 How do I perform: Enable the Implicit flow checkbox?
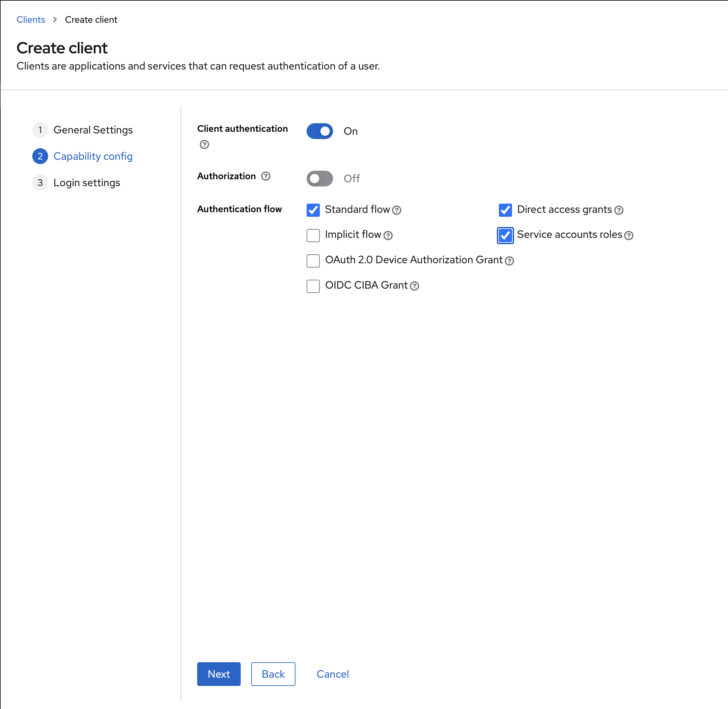(x=313, y=235)
